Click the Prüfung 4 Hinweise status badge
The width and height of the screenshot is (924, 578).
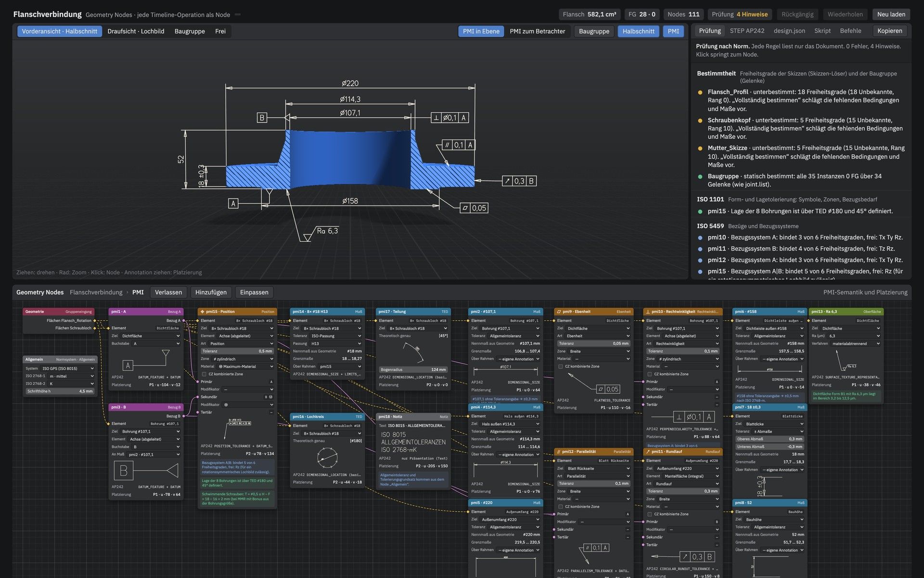tap(740, 14)
